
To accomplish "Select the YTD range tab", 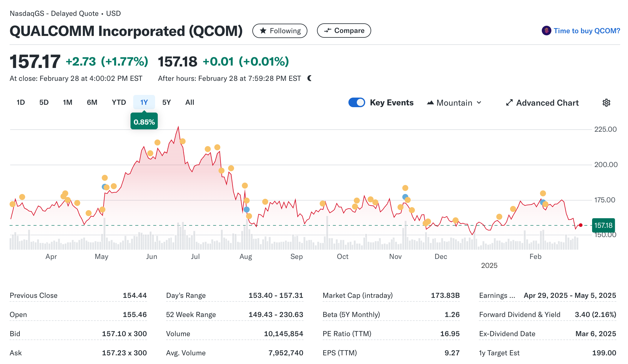I will click(119, 102).
